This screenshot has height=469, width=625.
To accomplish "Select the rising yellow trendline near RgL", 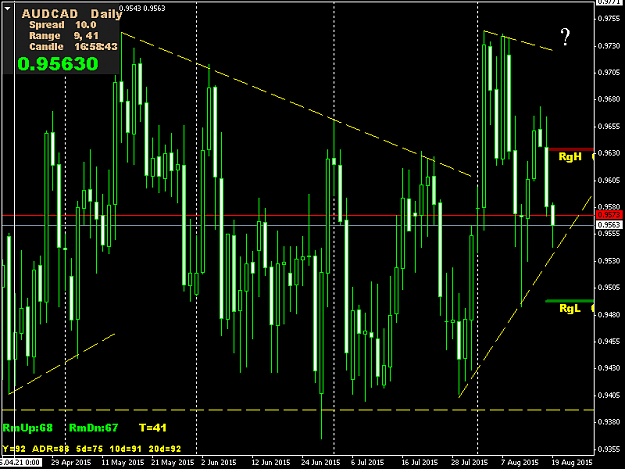I will [525, 297].
